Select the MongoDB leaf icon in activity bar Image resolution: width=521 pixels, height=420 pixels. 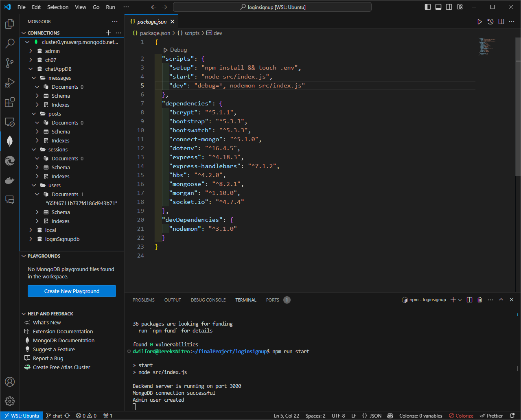tap(10, 141)
